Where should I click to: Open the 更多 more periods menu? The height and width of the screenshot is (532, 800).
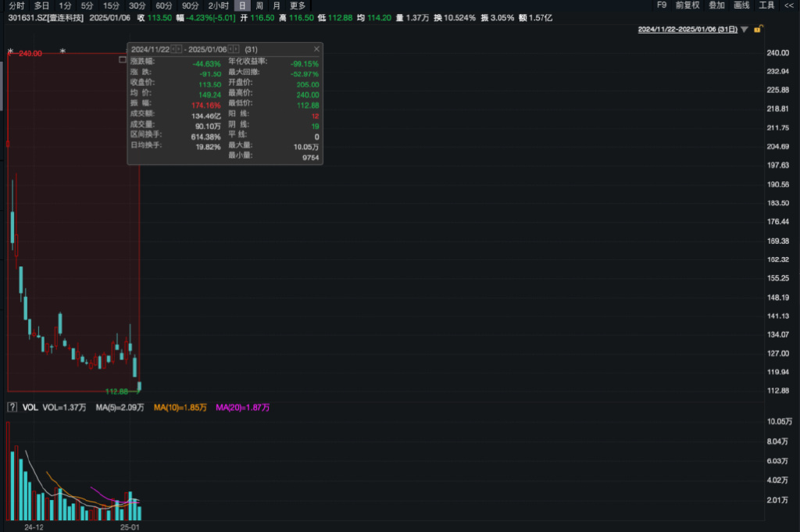click(x=298, y=5)
